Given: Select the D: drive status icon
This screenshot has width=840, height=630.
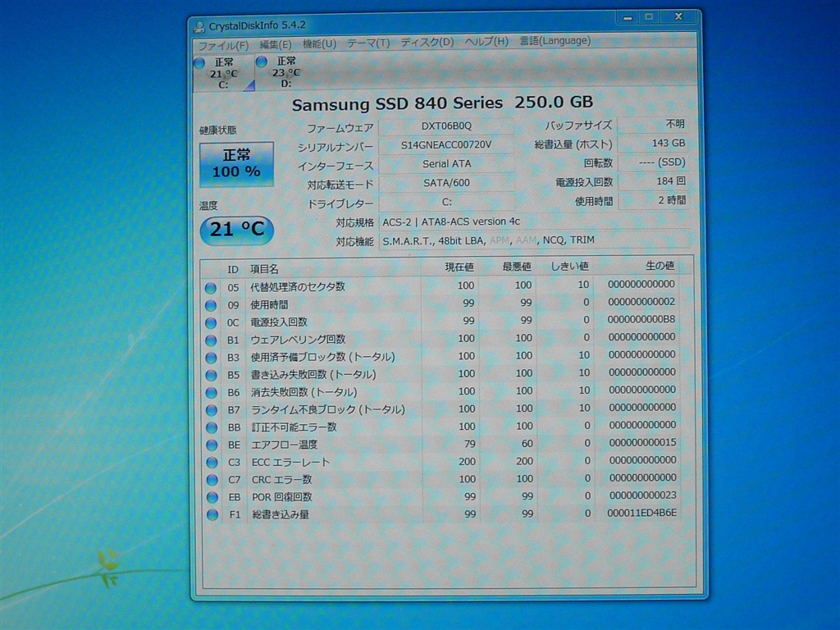Looking at the screenshot, I should pos(262,62).
